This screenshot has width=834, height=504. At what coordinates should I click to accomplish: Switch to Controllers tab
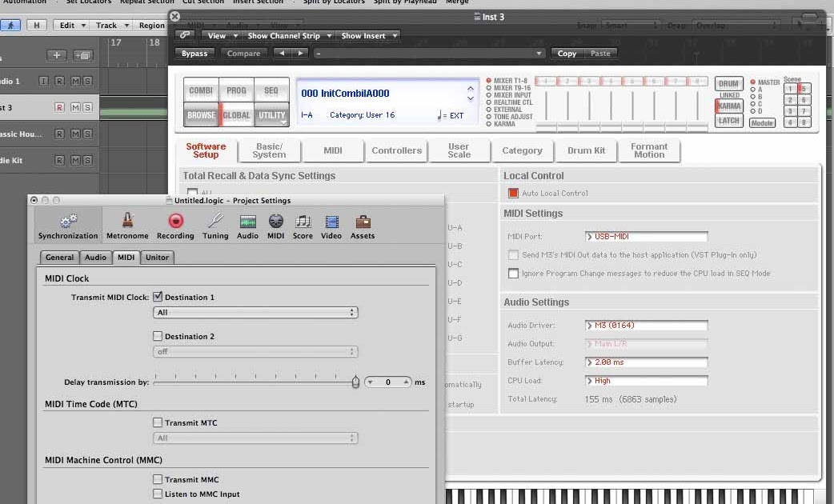tap(397, 150)
